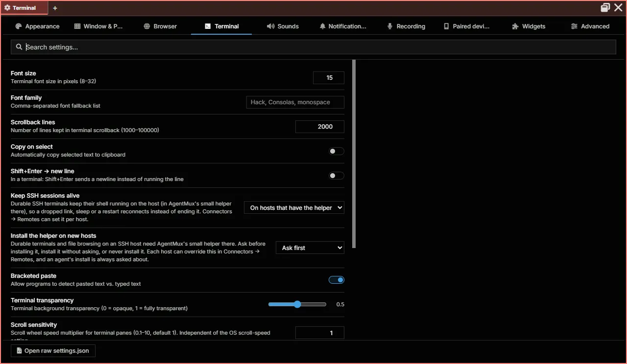Click the Font family input field
This screenshot has width=627, height=364.
(x=295, y=102)
